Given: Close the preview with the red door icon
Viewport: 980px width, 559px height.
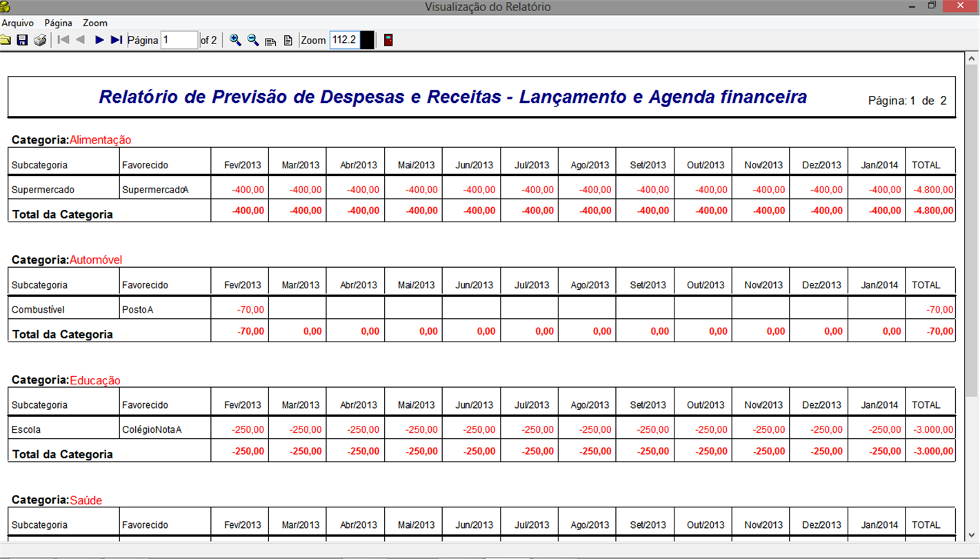Looking at the screenshot, I should [x=388, y=40].
